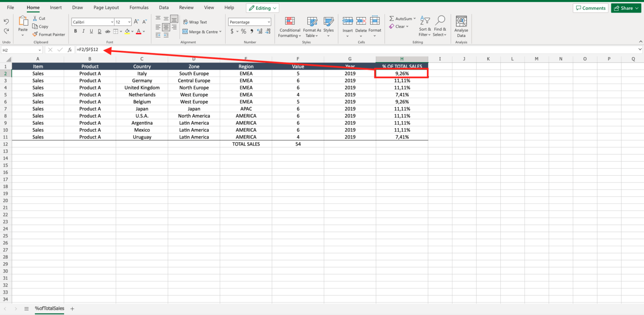The height and width of the screenshot is (315, 644).
Task: Click the Share button
Action: click(x=626, y=8)
